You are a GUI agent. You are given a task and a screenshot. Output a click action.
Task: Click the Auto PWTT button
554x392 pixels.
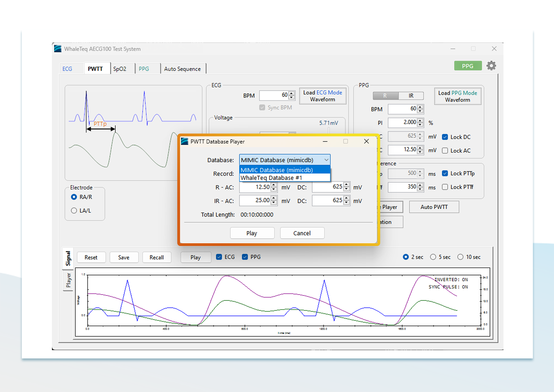(434, 207)
